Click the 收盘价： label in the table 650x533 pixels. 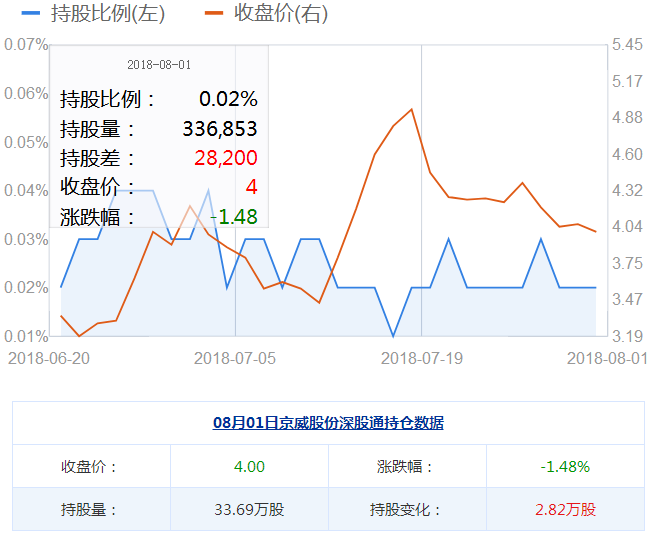[x=89, y=467]
